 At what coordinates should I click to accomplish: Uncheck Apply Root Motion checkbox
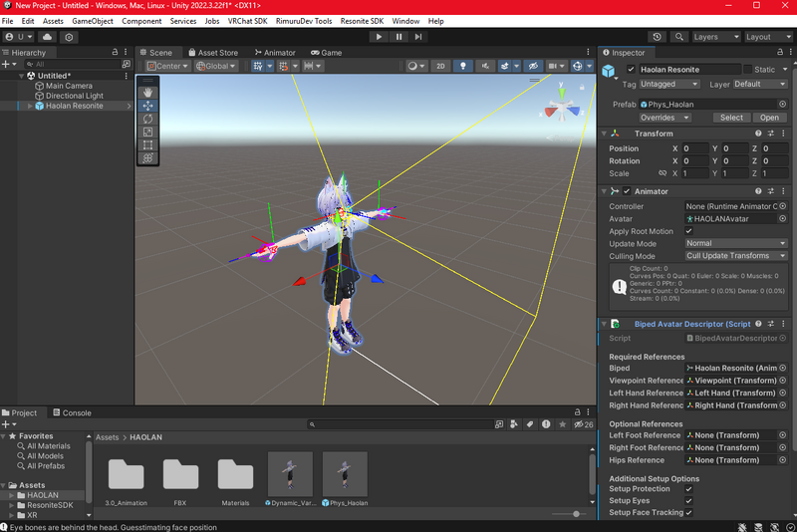tap(689, 231)
